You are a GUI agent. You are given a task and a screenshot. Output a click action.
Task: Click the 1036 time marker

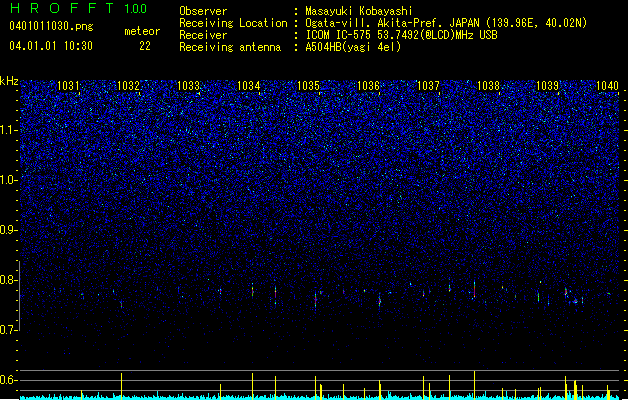368,85
